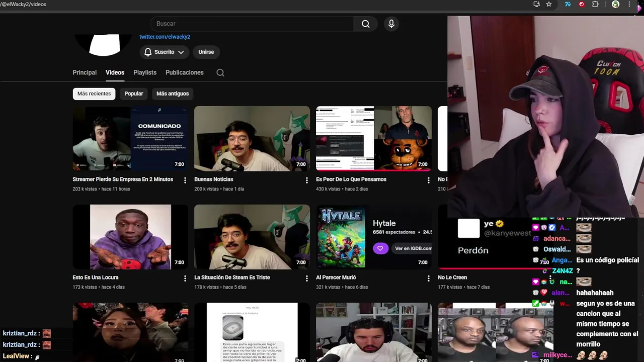Open the browser profile avatar

click(x=615, y=4)
